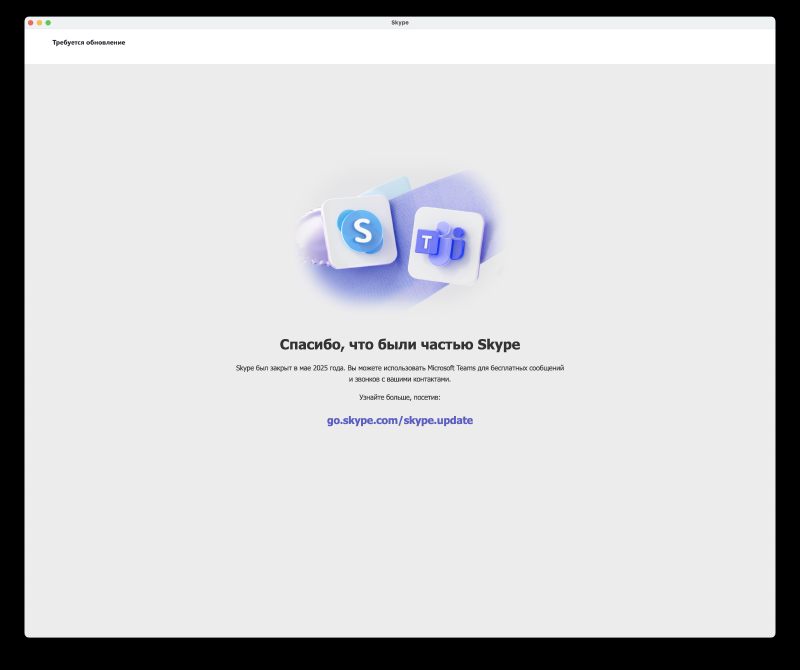This screenshot has width=800, height=670.
Task: Minimize the Skype window with yellow button
Action: [39, 22]
